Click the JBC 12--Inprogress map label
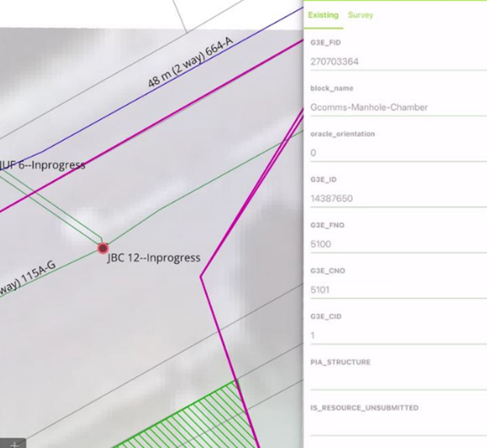This screenshot has height=448, width=487. point(154,258)
